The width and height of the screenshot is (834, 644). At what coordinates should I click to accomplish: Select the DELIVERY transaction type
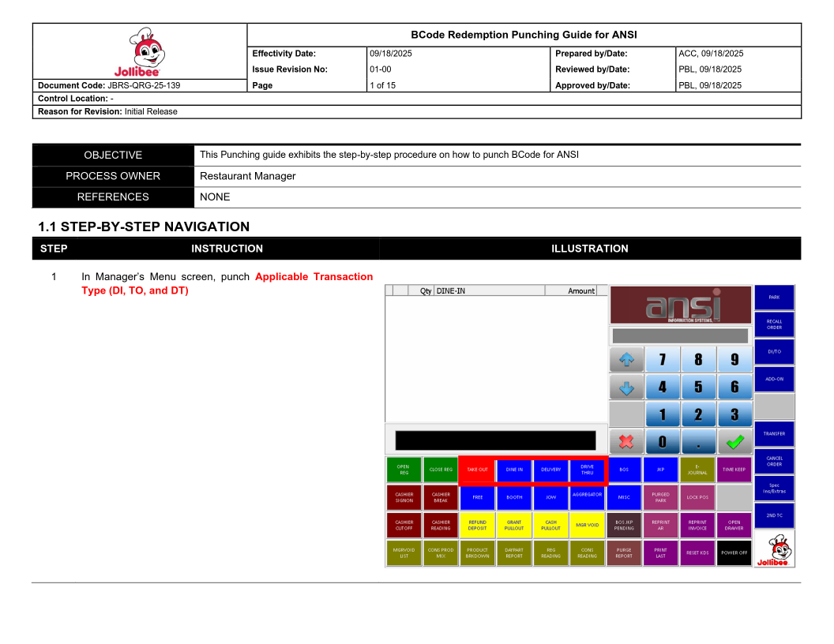[x=551, y=470]
